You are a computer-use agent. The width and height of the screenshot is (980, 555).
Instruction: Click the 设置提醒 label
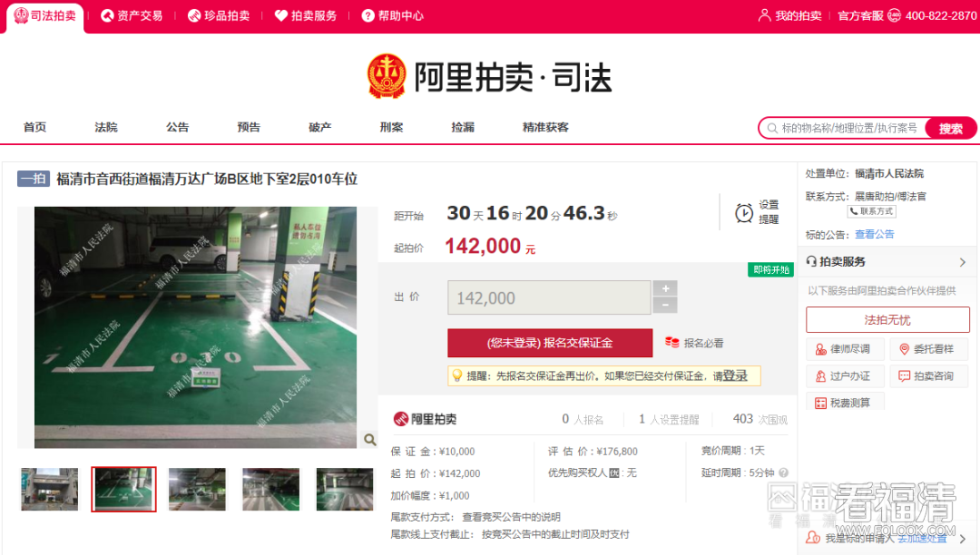769,212
